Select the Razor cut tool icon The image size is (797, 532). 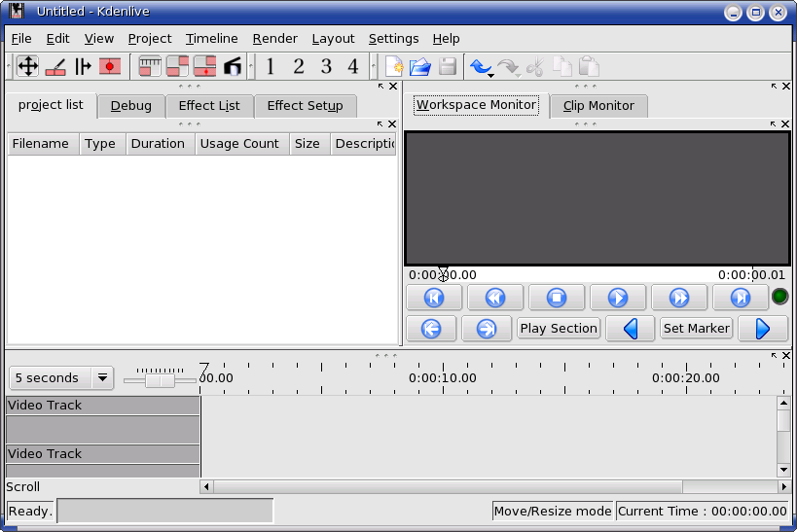[x=55, y=66]
